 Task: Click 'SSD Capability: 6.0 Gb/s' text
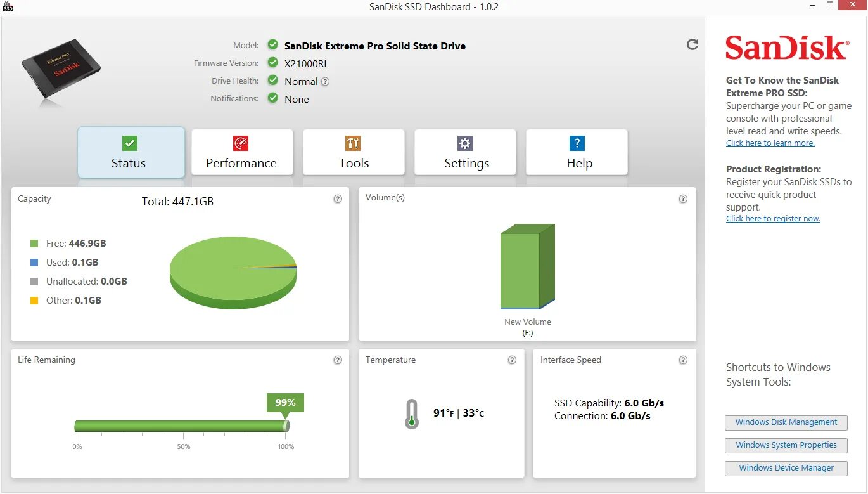coord(609,403)
